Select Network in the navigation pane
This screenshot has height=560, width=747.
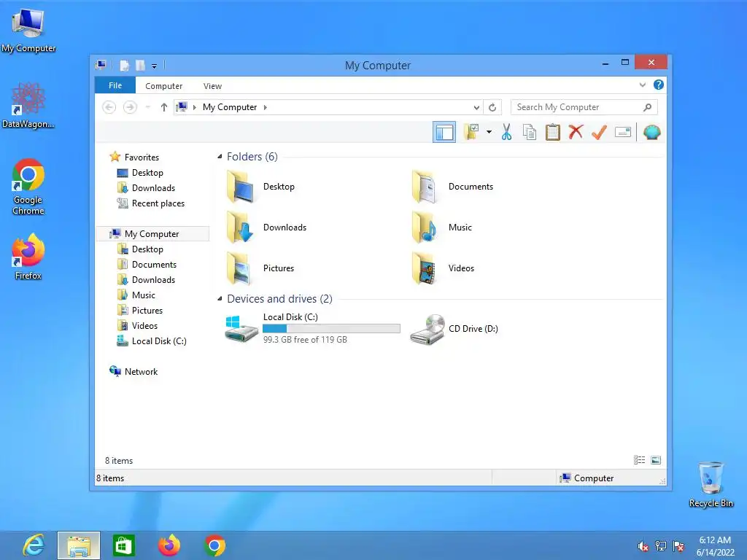coord(141,371)
